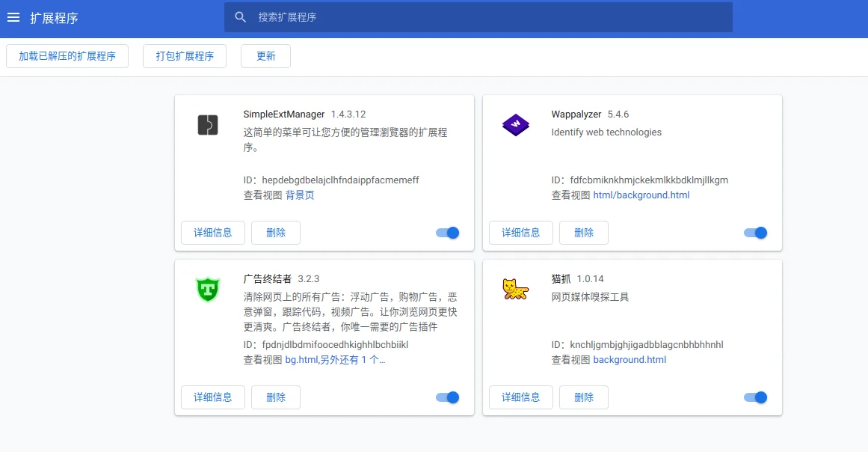Open SimpleExtManager 背景页 link

(x=300, y=195)
